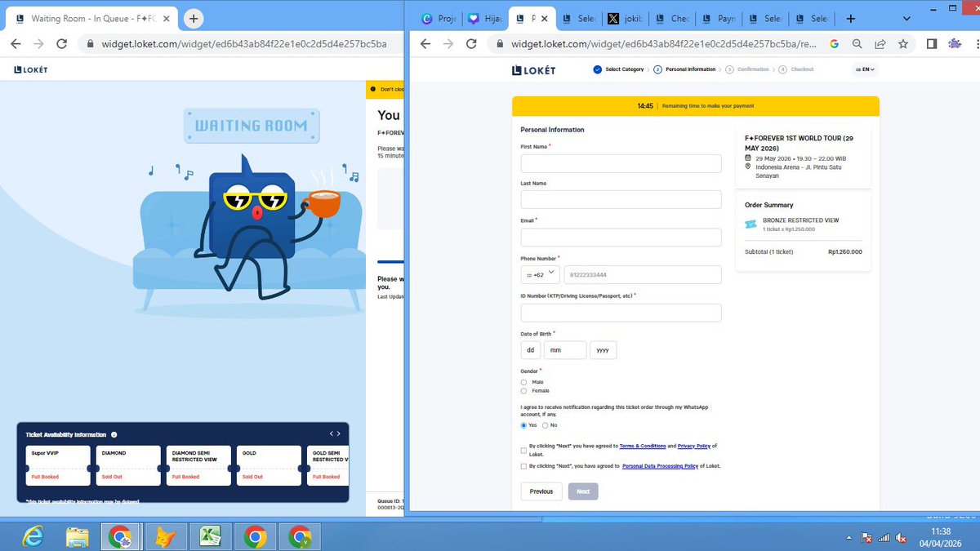Click the phone number field
Screen dimensions: 980x551
(643, 274)
